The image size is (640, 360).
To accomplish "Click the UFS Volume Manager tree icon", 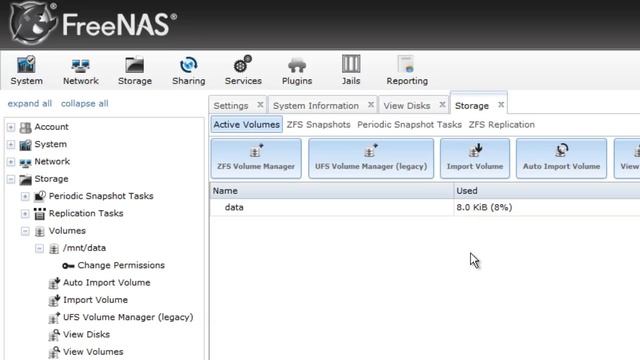I will tap(54, 318).
